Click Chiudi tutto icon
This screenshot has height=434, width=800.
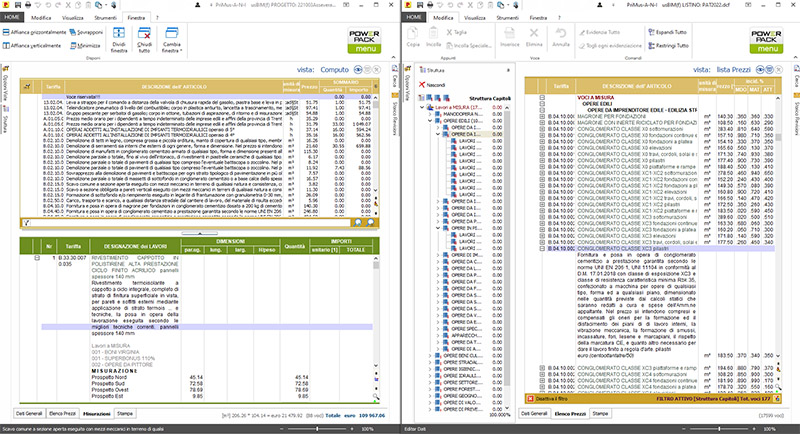(x=144, y=33)
